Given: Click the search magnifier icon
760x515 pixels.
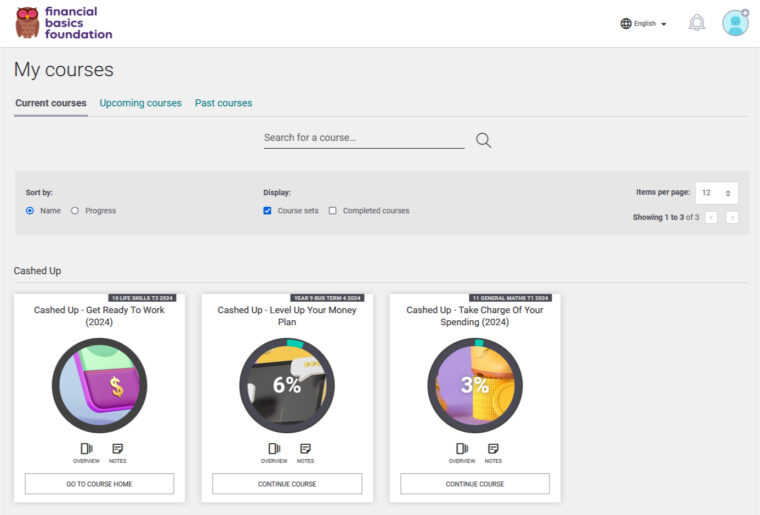Looking at the screenshot, I should tap(483, 140).
